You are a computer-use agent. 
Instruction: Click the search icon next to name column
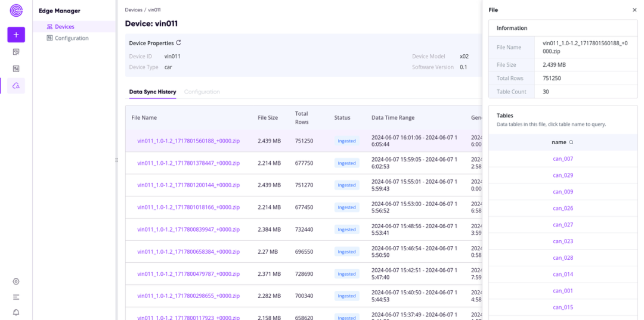click(x=571, y=142)
